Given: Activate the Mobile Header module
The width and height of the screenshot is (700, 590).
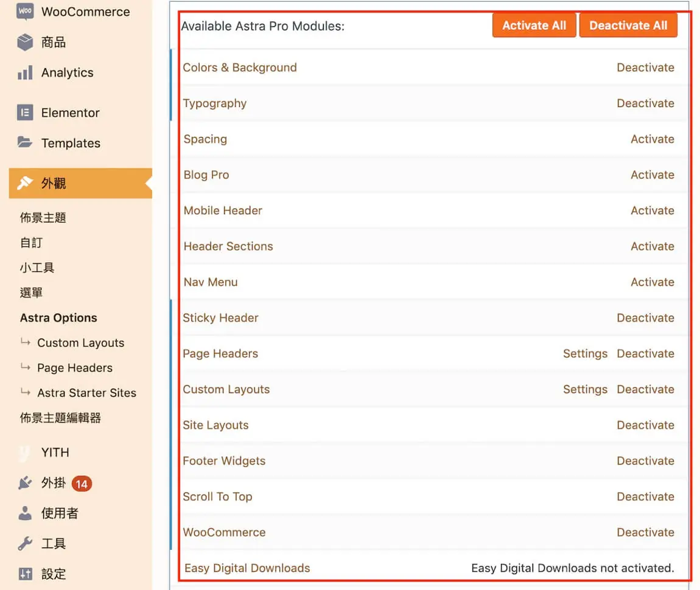Looking at the screenshot, I should [653, 210].
